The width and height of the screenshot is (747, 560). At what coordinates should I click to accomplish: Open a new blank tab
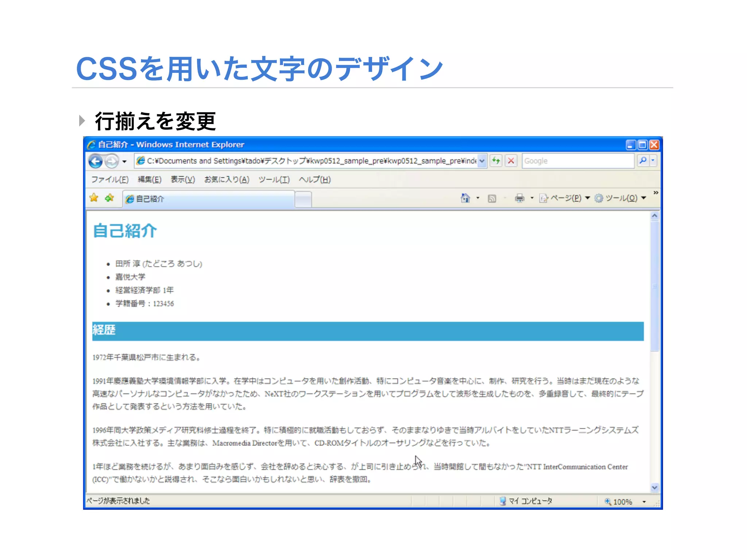coord(303,199)
